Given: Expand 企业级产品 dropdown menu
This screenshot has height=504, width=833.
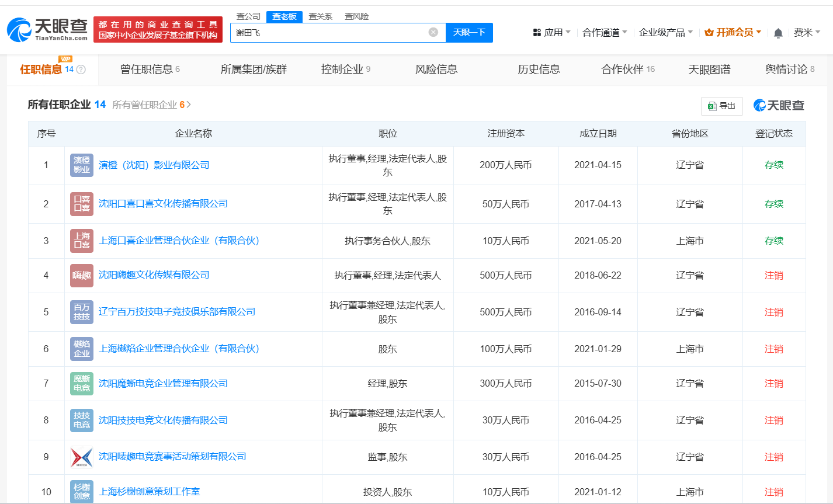Looking at the screenshot, I should pos(665,33).
